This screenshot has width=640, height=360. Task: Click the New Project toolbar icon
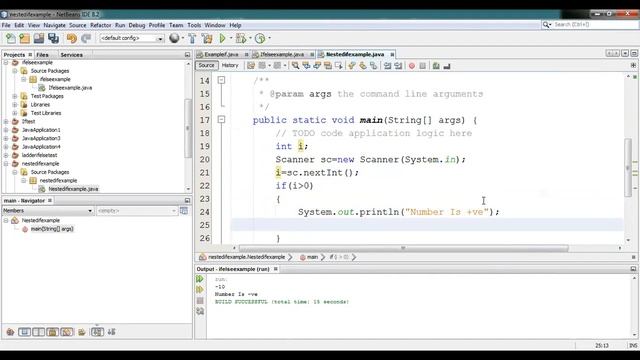pos(24,38)
